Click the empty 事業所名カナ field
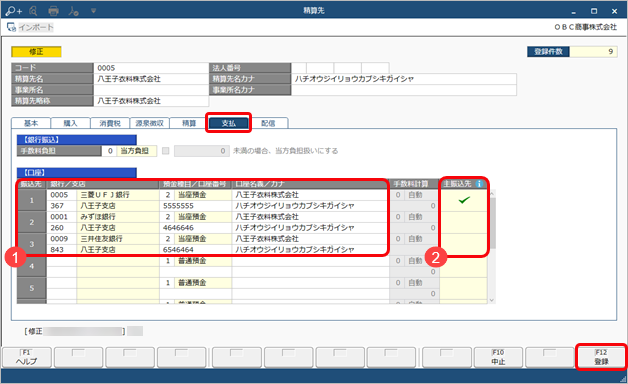Screen dimensions: 628x384 404,90
